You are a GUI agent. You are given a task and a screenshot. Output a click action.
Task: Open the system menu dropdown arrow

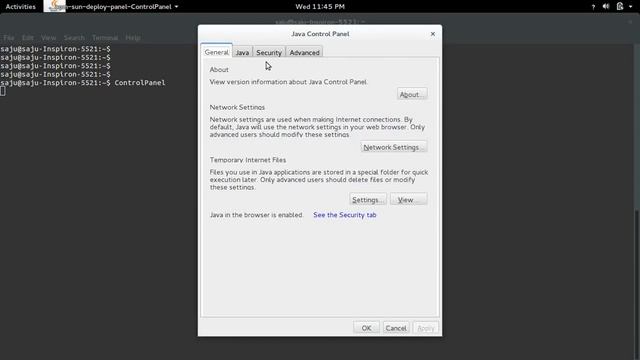(630, 7)
